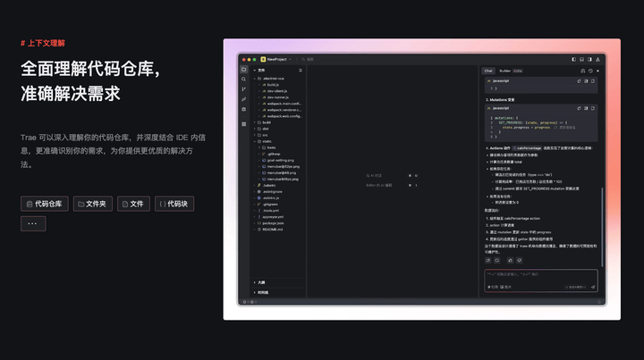Screen dimensions: 644x360
Task: Open the model selector in chat input
Action: (576, 287)
